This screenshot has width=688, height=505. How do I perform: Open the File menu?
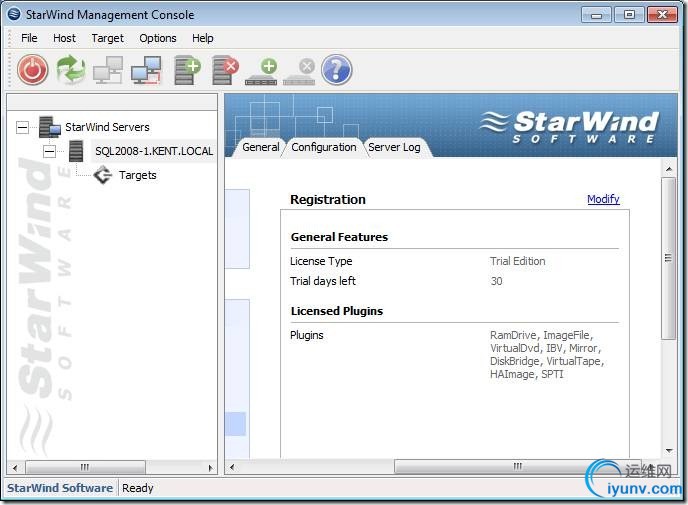coord(29,38)
